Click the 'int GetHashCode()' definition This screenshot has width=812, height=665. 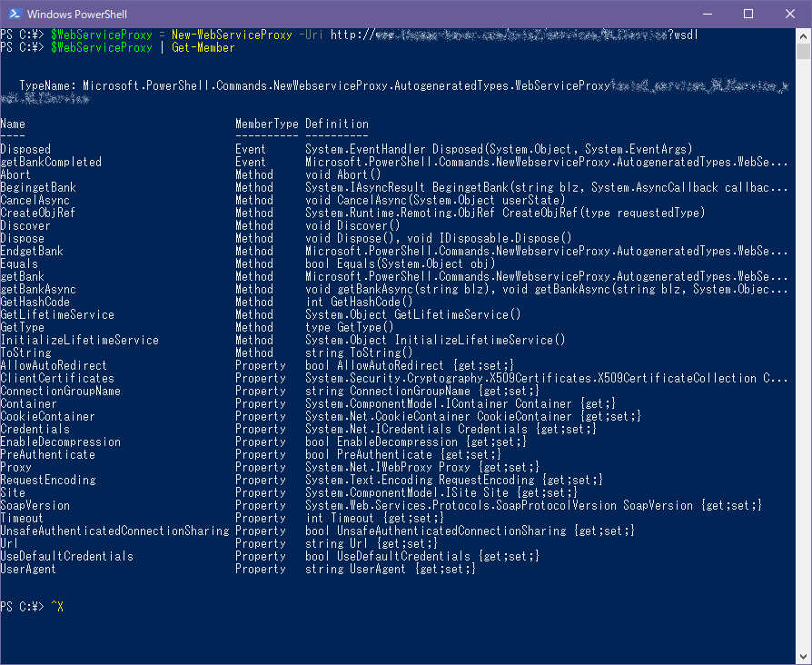click(x=359, y=302)
